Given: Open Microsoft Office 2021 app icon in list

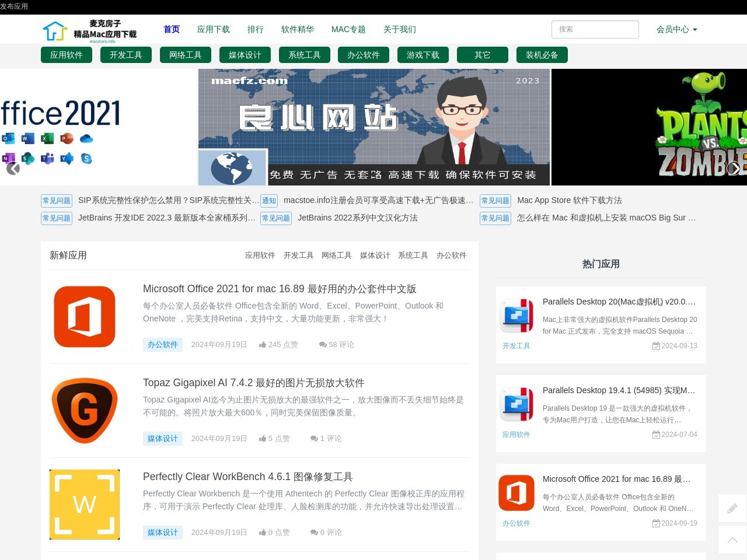Looking at the screenshot, I should pos(85,317).
